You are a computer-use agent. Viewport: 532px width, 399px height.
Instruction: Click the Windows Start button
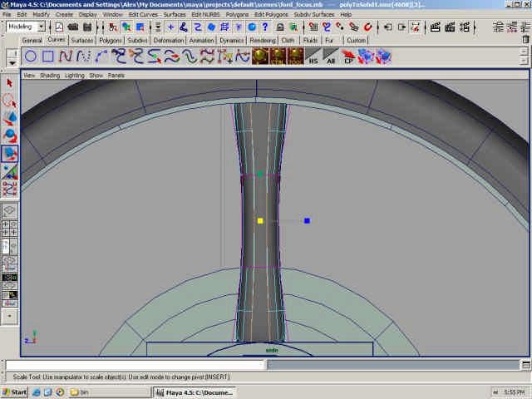15,392
